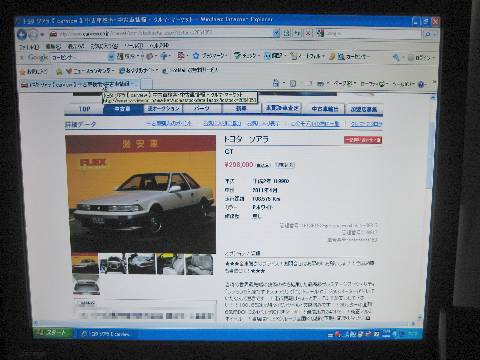Close the Google toolbar with its x
Viewport: 480px width, 360px height.
pyautogui.click(x=22, y=58)
